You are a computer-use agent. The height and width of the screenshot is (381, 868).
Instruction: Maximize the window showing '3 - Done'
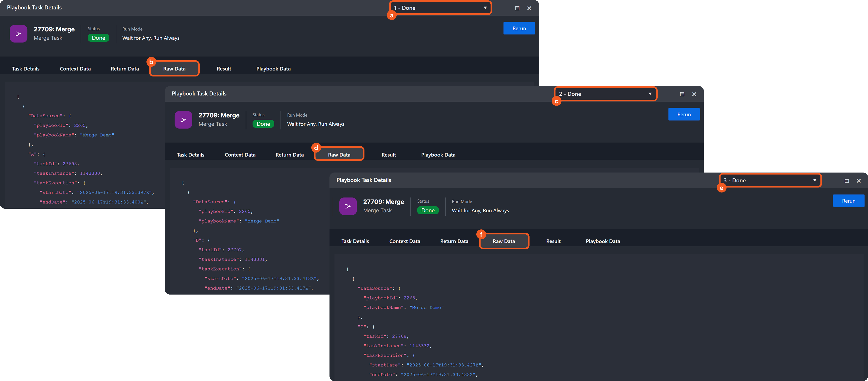[846, 181]
